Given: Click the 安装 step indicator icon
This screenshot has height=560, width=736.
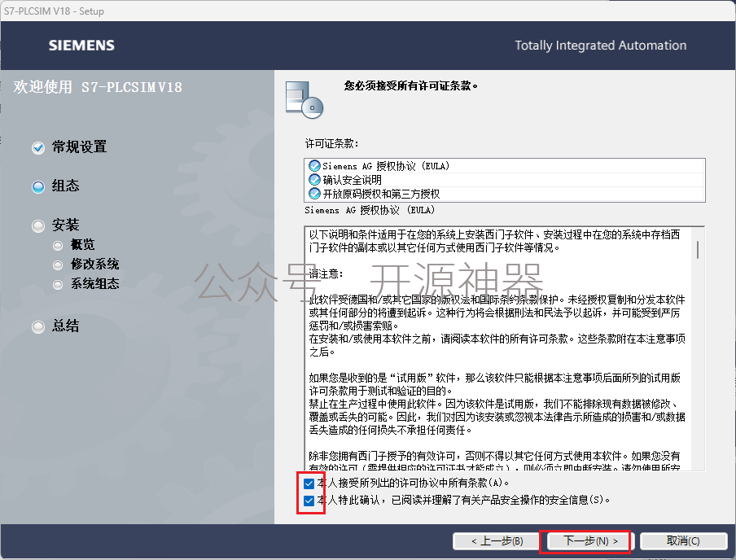Looking at the screenshot, I should coord(38,226).
